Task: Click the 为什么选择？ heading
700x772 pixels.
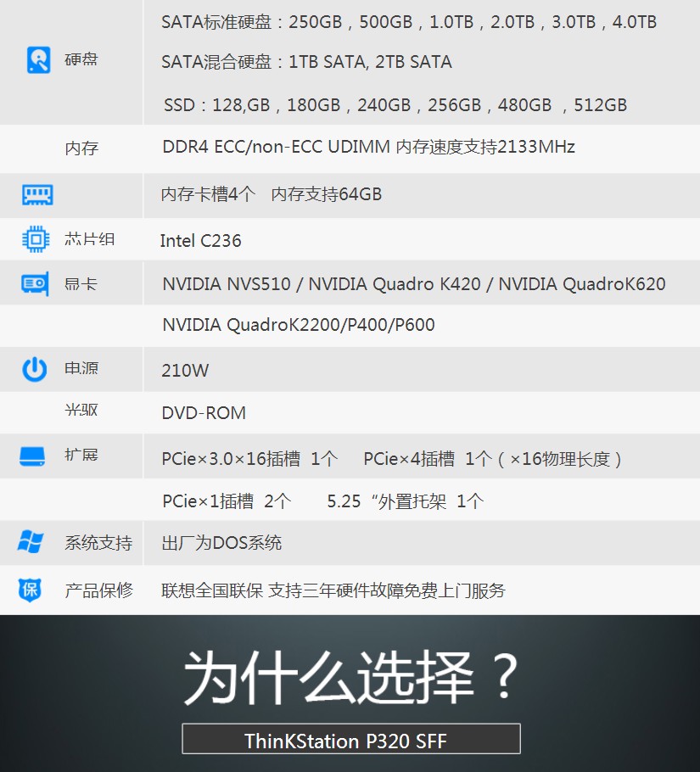Action: [x=351, y=678]
